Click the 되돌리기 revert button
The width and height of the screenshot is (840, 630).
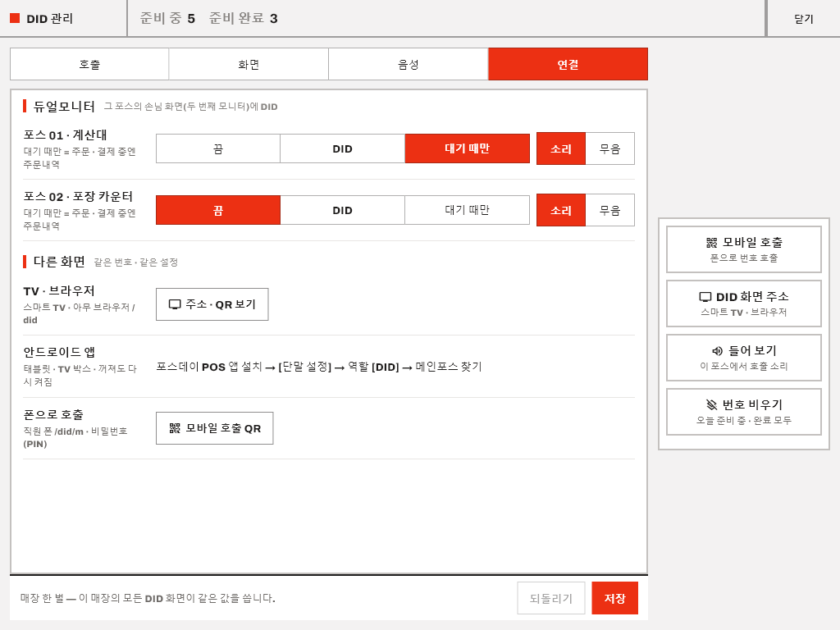tap(550, 598)
